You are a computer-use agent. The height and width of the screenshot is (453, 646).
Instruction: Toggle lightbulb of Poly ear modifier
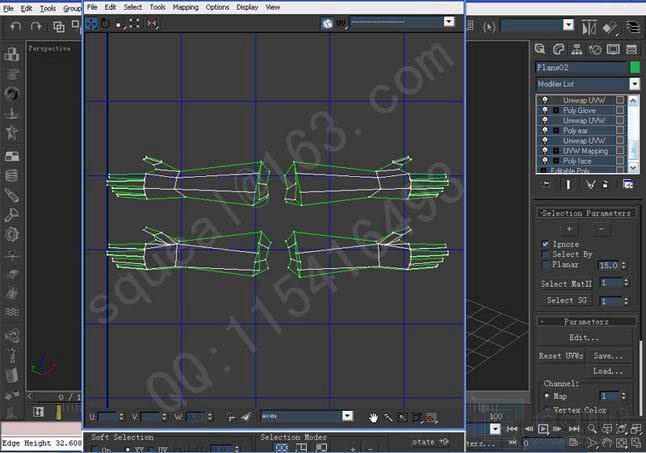pos(545,131)
